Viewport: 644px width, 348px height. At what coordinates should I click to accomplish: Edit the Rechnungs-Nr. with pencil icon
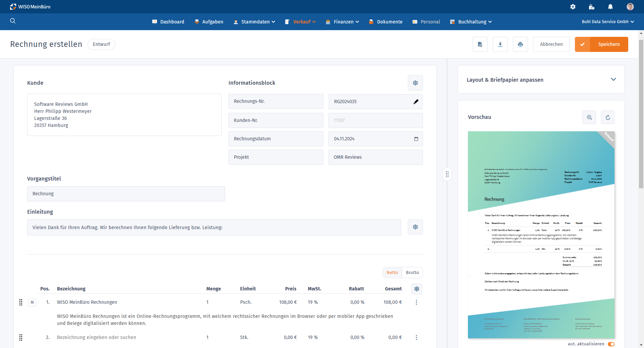coord(416,101)
